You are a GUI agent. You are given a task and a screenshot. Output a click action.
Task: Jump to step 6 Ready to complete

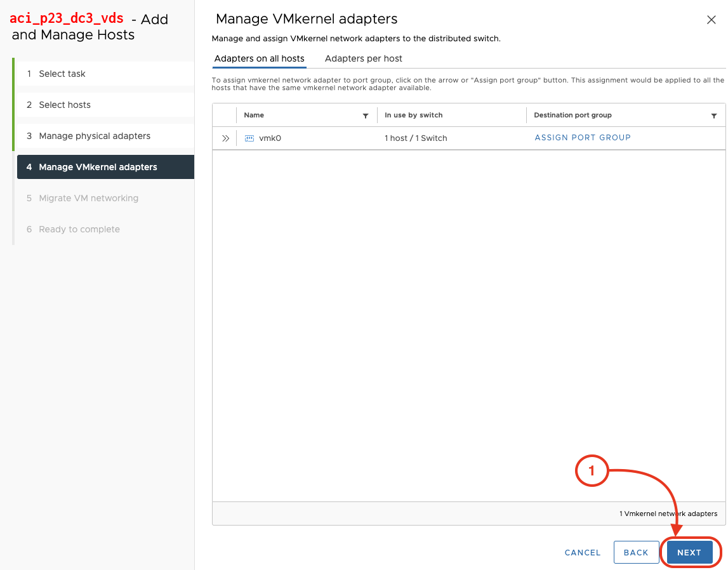tap(79, 229)
